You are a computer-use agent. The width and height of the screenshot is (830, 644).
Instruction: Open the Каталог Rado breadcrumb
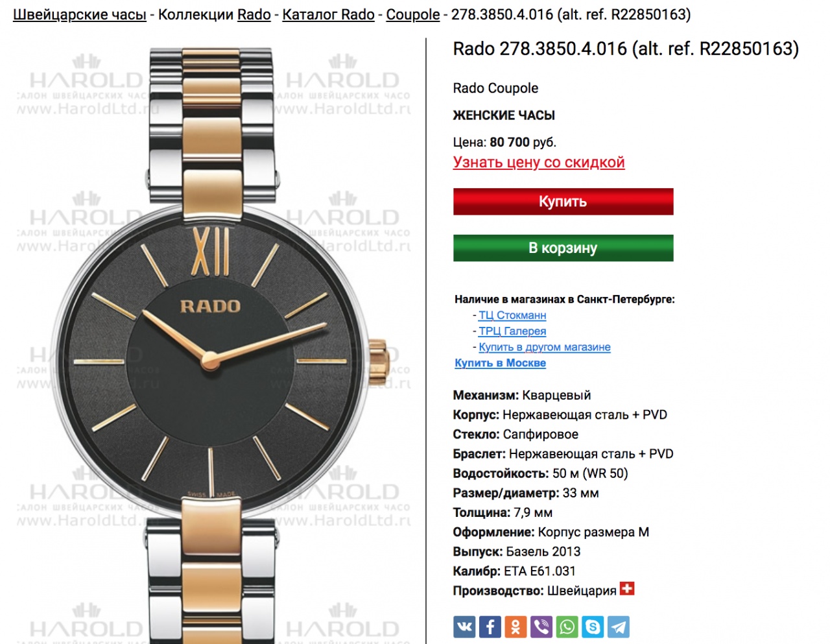pos(328,14)
